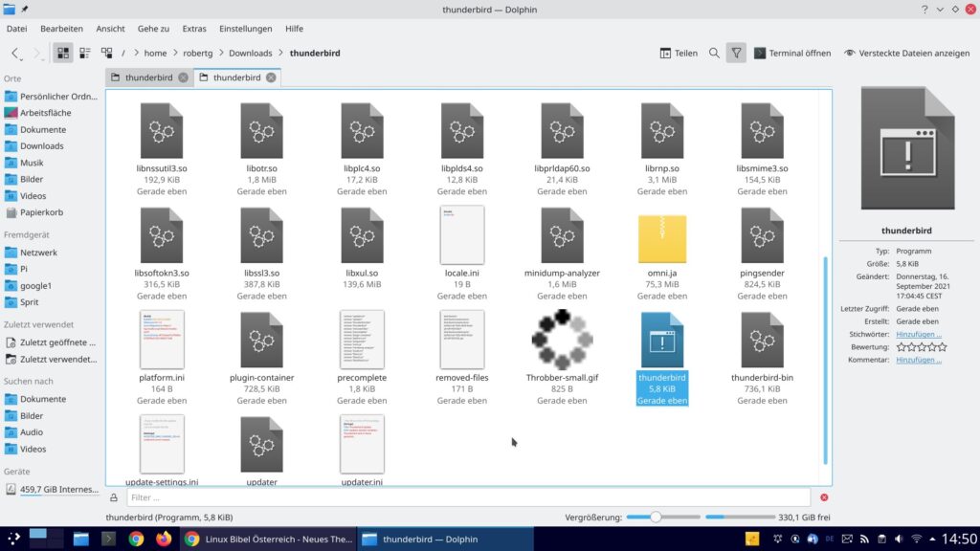Open the Extras menu
The width and height of the screenshot is (980, 551).
tap(194, 29)
